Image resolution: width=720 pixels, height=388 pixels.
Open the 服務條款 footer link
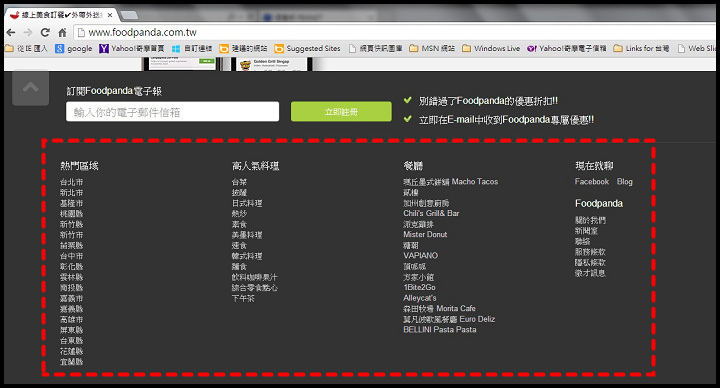(590, 252)
